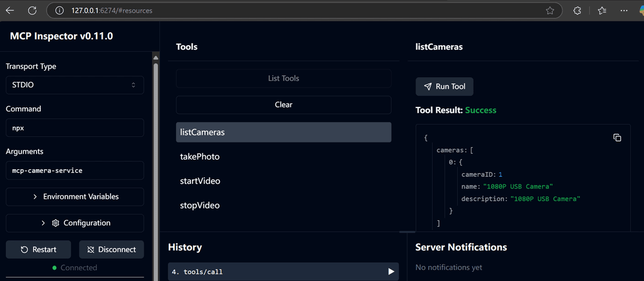644x281 pixels.
Task: Select the listCameras tool
Action: [x=283, y=132]
